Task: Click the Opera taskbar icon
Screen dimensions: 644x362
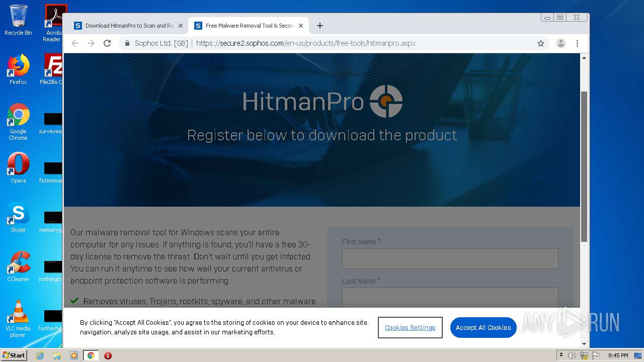Action: pos(108,355)
